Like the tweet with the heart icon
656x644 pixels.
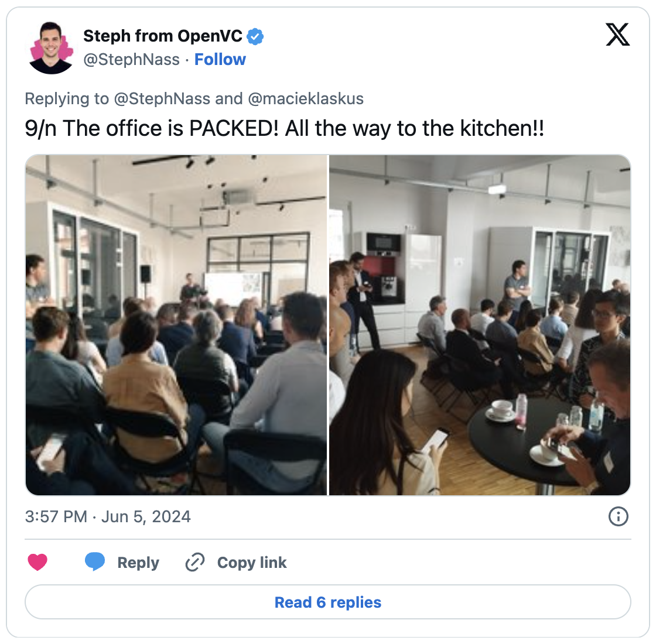(x=37, y=562)
